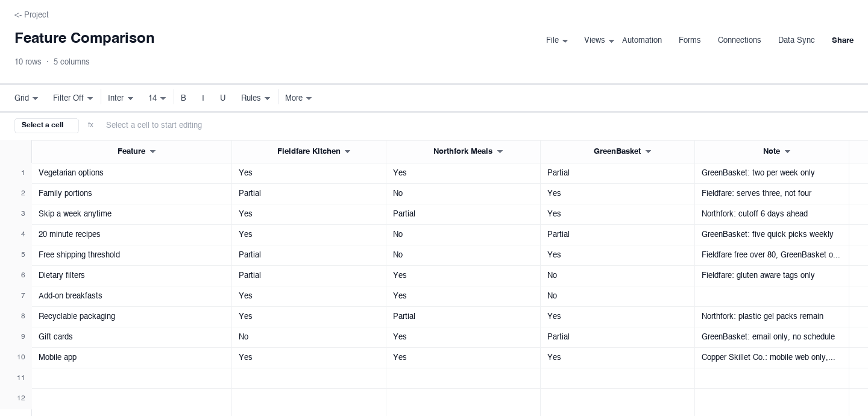The height and width of the screenshot is (416, 868).
Task: Select the 'Free shipping threshold' cell
Action: [x=131, y=255]
